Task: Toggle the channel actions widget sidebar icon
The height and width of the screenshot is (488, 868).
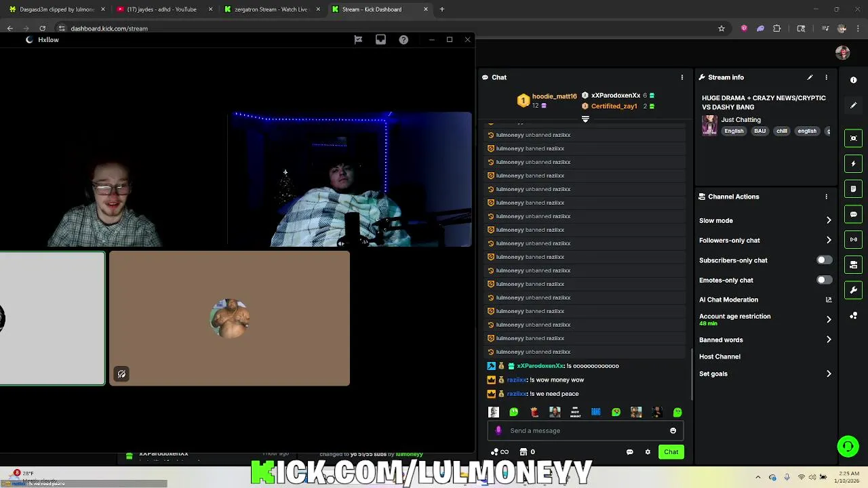Action: tap(853, 264)
